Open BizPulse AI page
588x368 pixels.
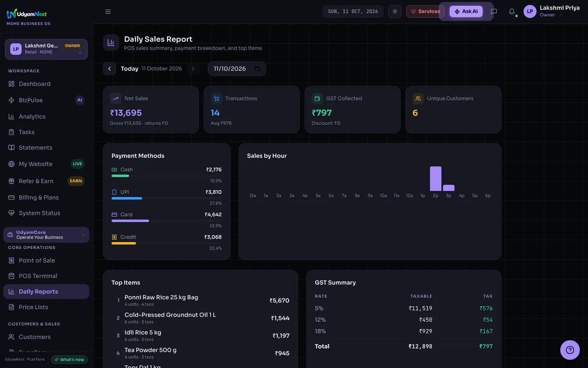click(x=46, y=100)
